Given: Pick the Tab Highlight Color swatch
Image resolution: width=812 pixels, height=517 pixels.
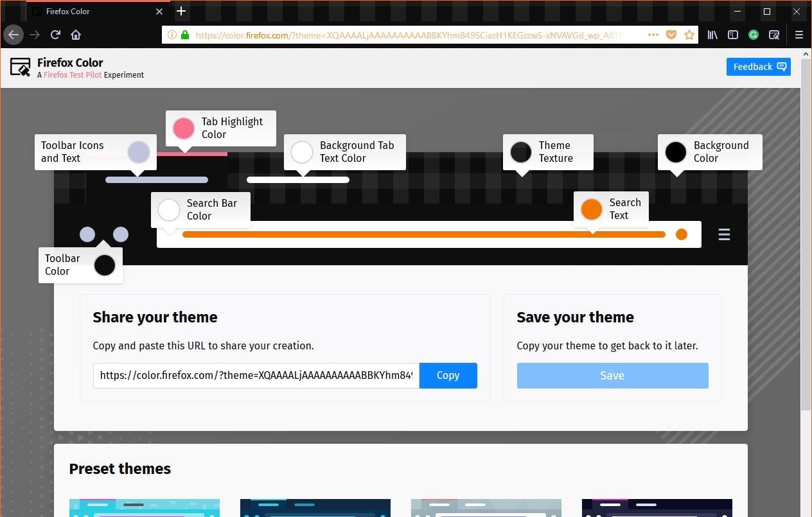Looking at the screenshot, I should [184, 128].
